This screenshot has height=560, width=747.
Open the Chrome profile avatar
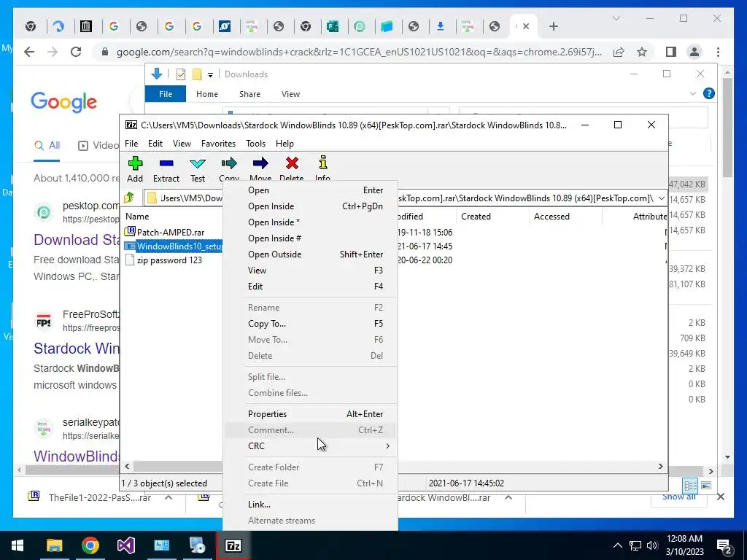click(x=694, y=52)
